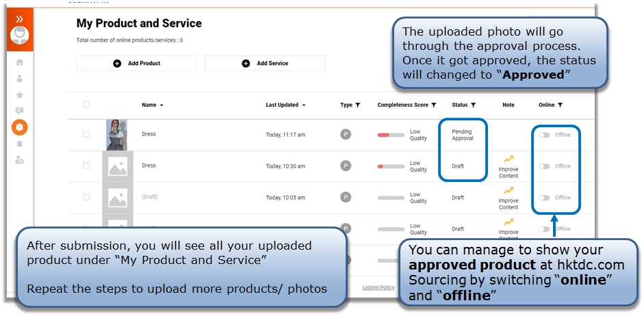644x316 pixels.
Task: Expand the sidebar with double-chevron icon
Action: [19, 19]
